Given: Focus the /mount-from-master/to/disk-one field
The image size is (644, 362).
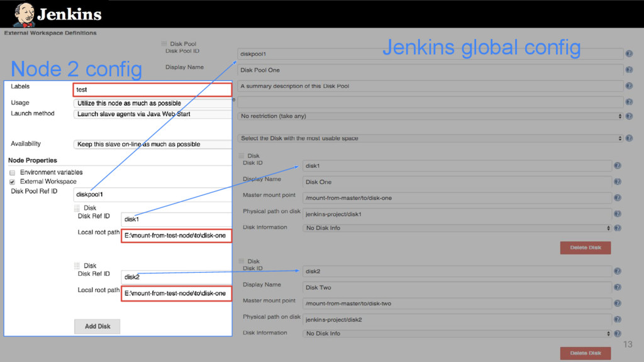Looking at the screenshot, I should tap(457, 198).
